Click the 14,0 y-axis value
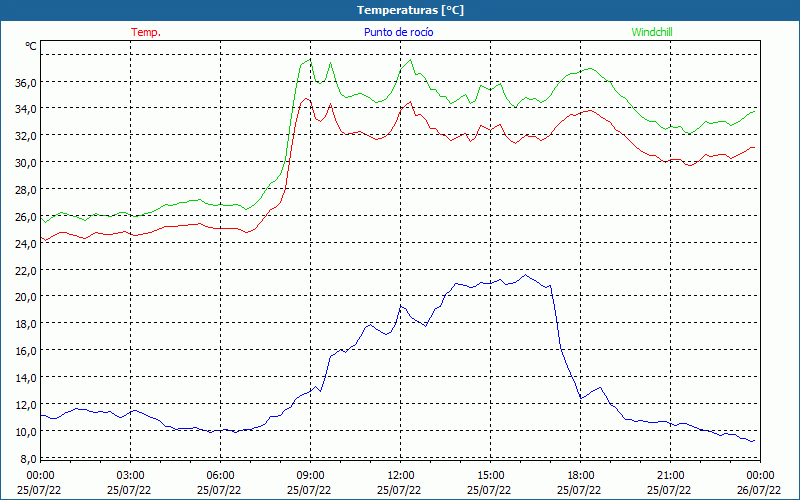Viewport: 800px width, 500px height. (x=26, y=378)
